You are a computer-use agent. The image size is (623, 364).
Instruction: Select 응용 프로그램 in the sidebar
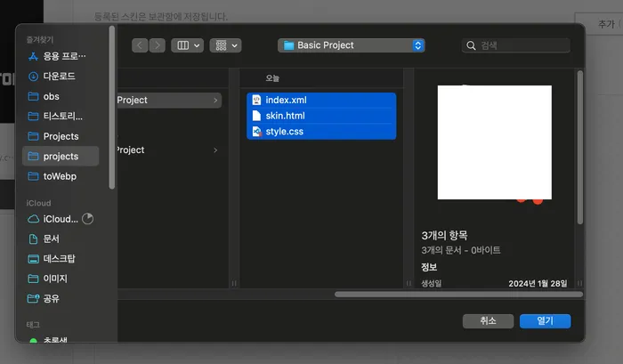61,56
